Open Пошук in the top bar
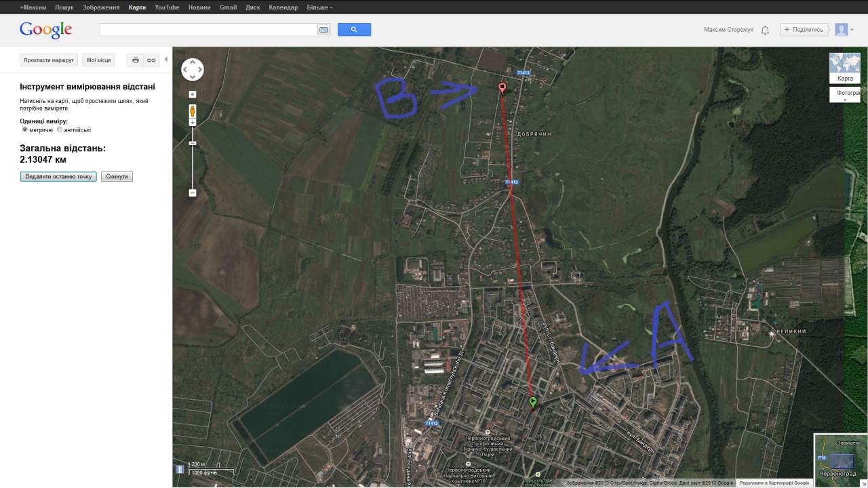Image resolution: width=868 pixels, height=488 pixels. (x=64, y=7)
